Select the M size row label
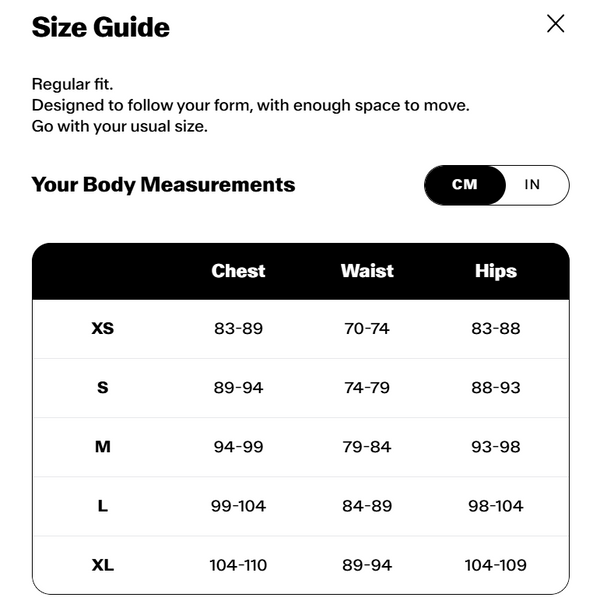Screen dimensions: 600x600 click(x=103, y=447)
